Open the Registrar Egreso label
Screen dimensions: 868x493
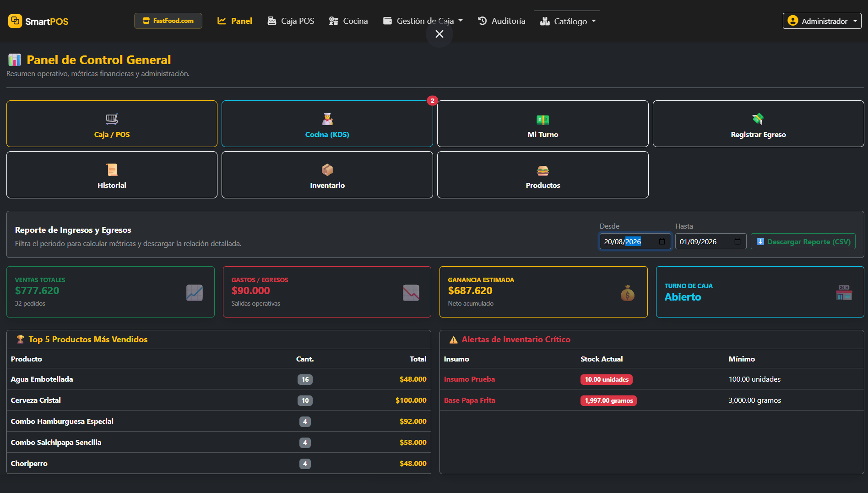click(758, 134)
